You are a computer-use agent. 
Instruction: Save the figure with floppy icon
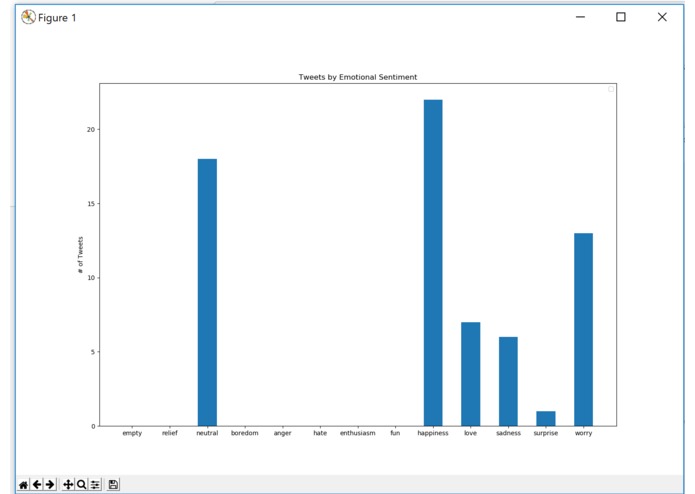(113, 485)
